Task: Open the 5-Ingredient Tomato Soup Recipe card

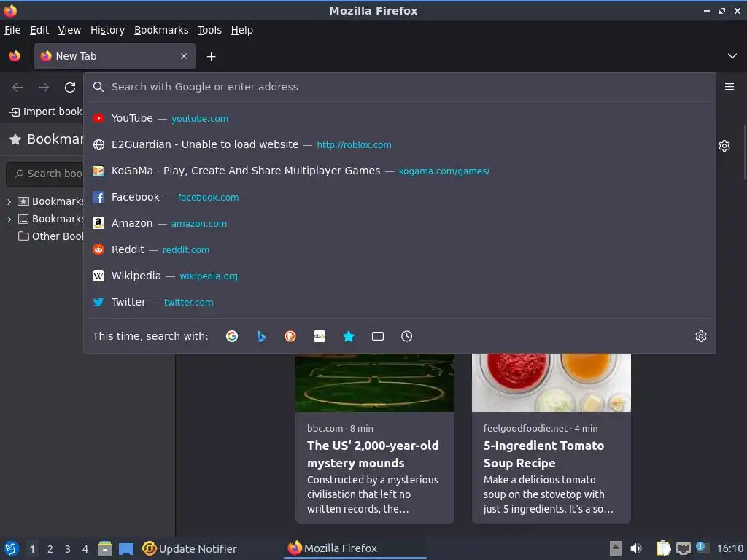Action: point(551,438)
